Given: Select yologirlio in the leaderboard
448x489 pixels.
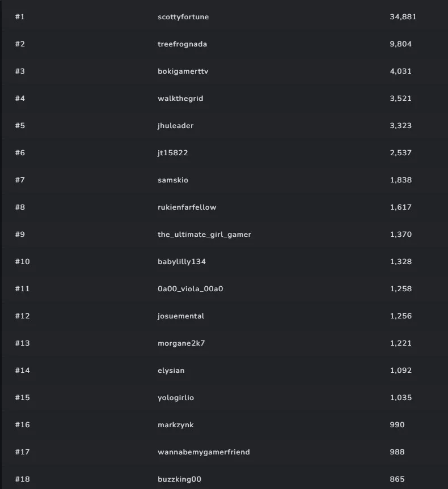Looking at the screenshot, I should [176, 398].
